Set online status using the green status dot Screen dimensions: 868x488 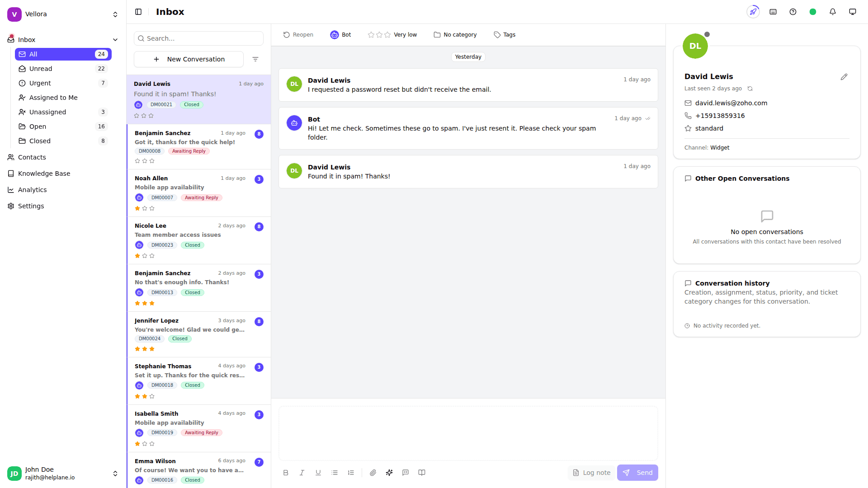812,11
